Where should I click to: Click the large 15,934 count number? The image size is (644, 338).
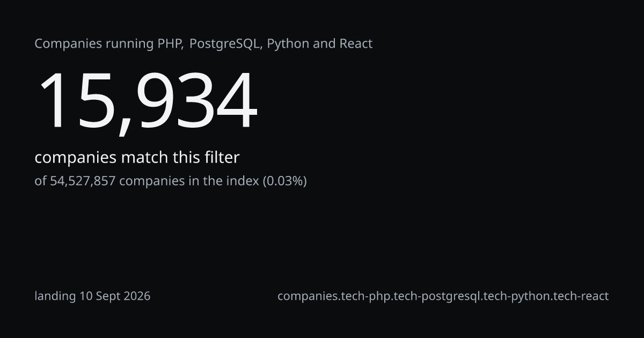[147, 102]
